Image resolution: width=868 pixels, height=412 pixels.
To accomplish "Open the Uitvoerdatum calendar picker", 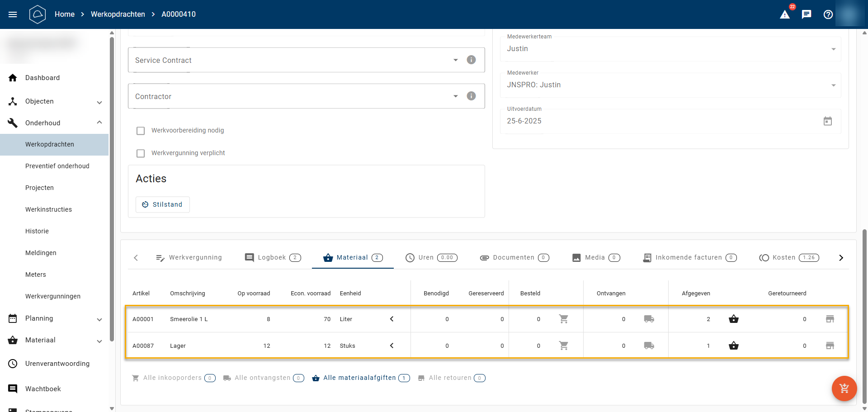I will 827,121.
